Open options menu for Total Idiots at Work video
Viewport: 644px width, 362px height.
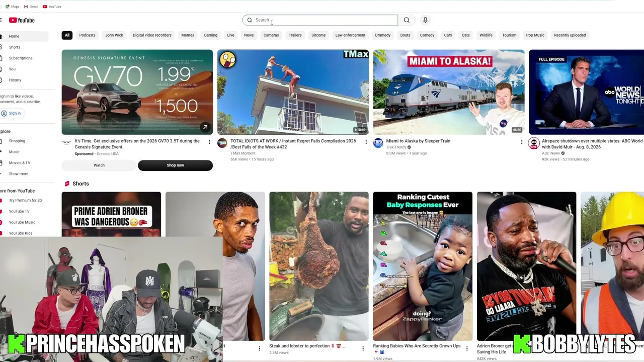pos(366,142)
